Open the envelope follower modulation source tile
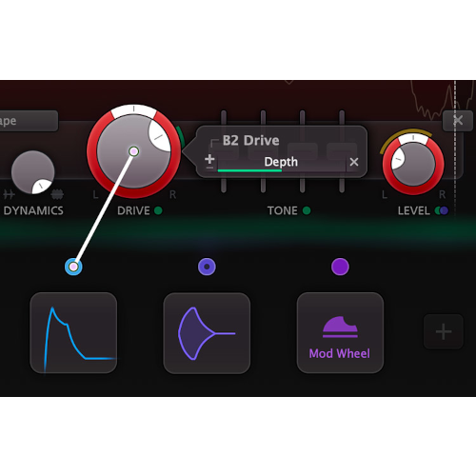This screenshot has height=476, width=476. (x=207, y=333)
